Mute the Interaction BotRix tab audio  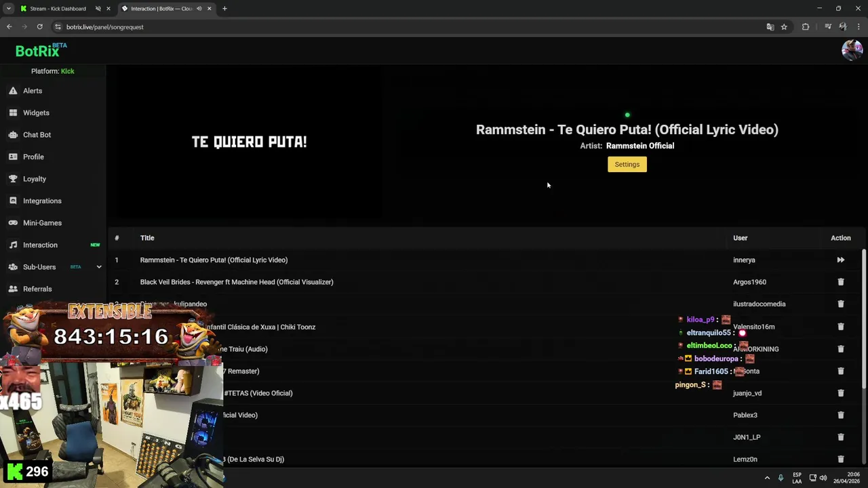click(199, 9)
